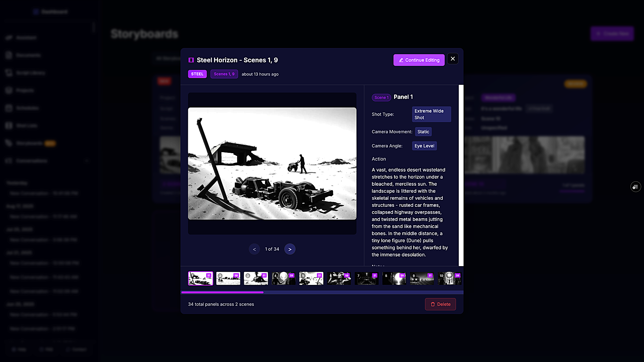This screenshot has width=644, height=362.
Task: Click the film strip icon beside title
Action: click(191, 60)
